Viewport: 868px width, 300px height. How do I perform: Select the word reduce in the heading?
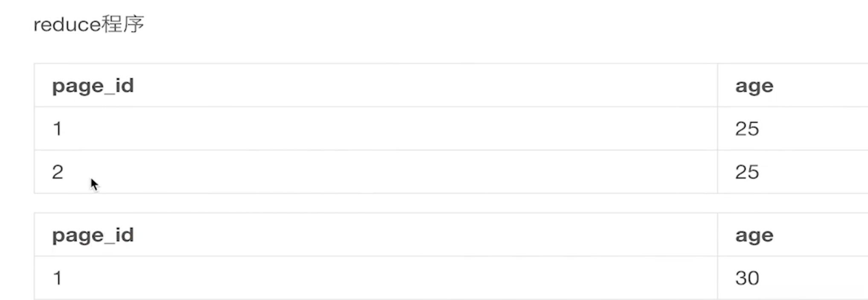(67, 25)
